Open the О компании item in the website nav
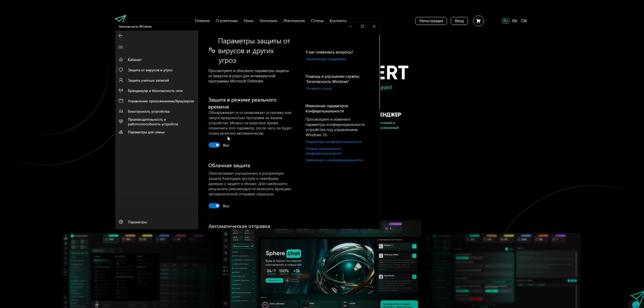This screenshot has height=308, width=644. 227,21
